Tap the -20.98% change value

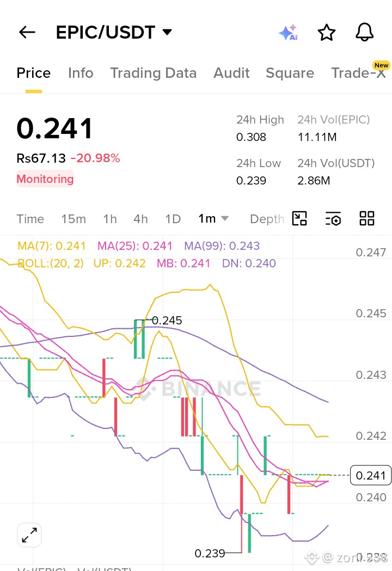(x=95, y=158)
